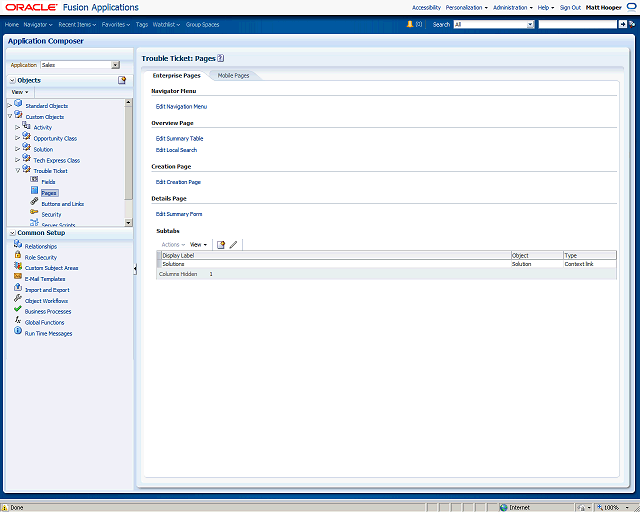Open the Application Sales dropdown

pyautogui.click(x=116, y=65)
